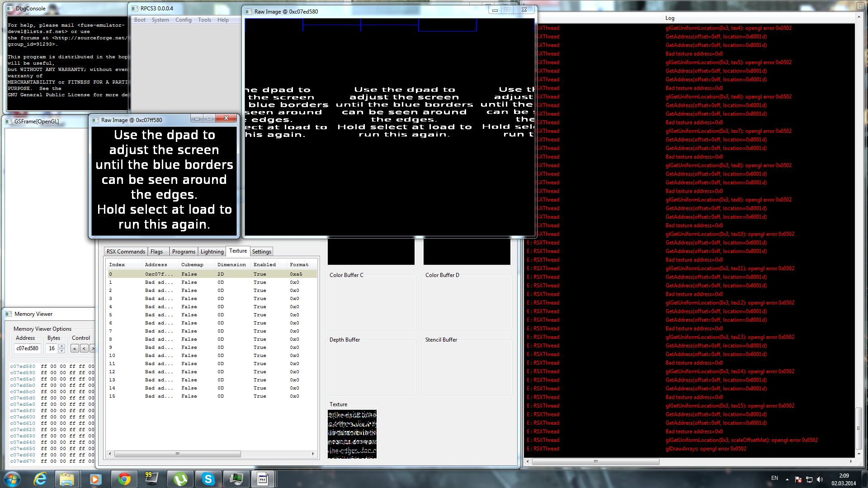The image size is (868, 488).
Task: Open the Lightning tab
Action: tap(212, 252)
